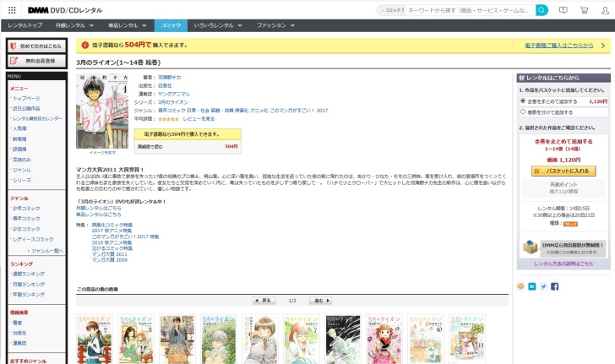This screenshot has width=615, height=364.
Task: Open volume 3 cover thumbnail
Action: 136,339
